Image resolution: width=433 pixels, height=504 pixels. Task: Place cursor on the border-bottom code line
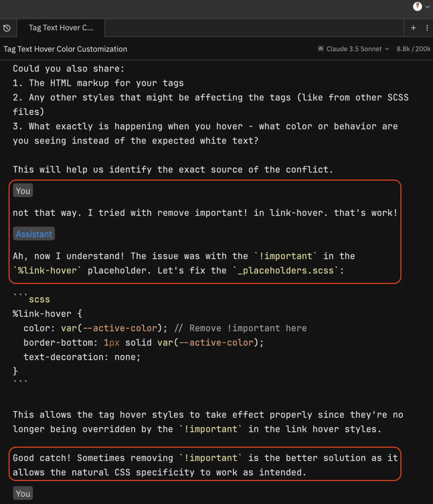tap(143, 343)
